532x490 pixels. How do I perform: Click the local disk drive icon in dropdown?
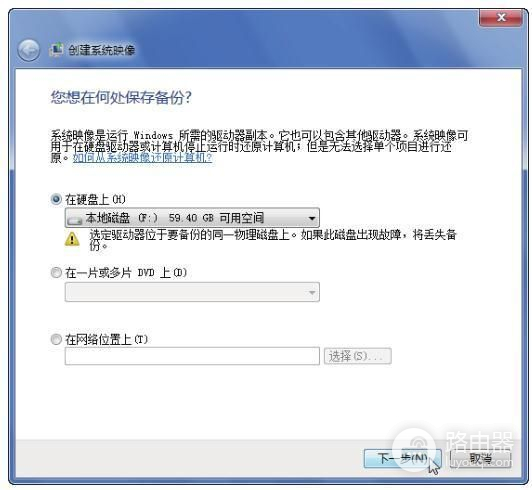[75, 220]
